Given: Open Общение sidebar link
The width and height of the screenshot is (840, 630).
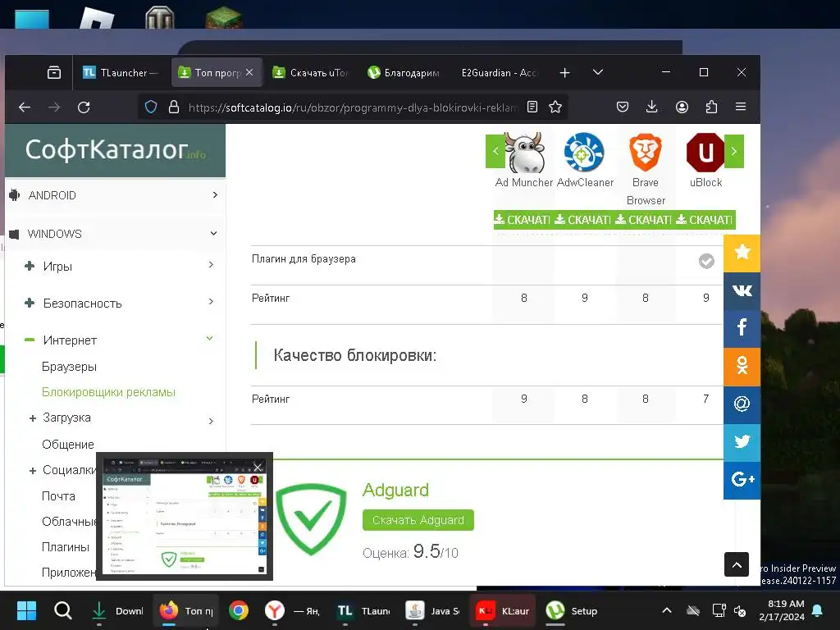Looking at the screenshot, I should tap(68, 445).
